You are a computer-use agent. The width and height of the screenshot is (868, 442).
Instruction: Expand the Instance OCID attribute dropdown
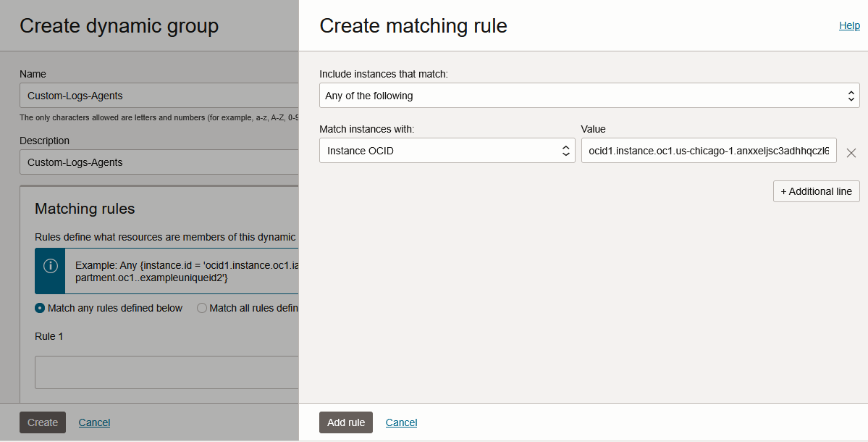(x=447, y=151)
